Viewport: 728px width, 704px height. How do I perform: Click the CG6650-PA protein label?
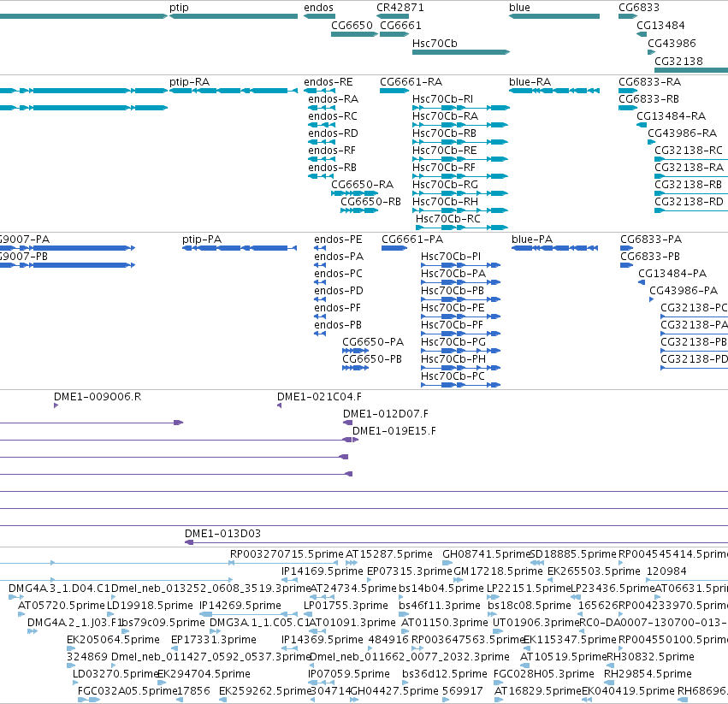373,342
